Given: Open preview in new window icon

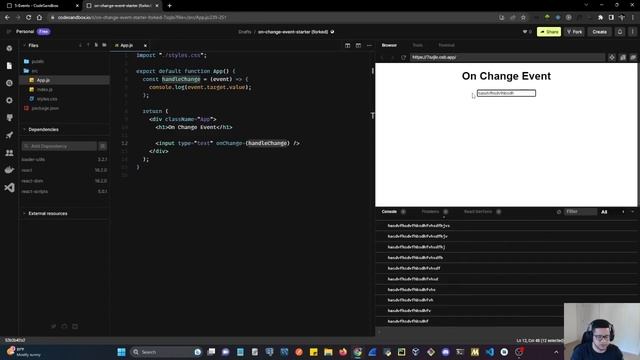Looking at the screenshot, I should (x=633, y=58).
